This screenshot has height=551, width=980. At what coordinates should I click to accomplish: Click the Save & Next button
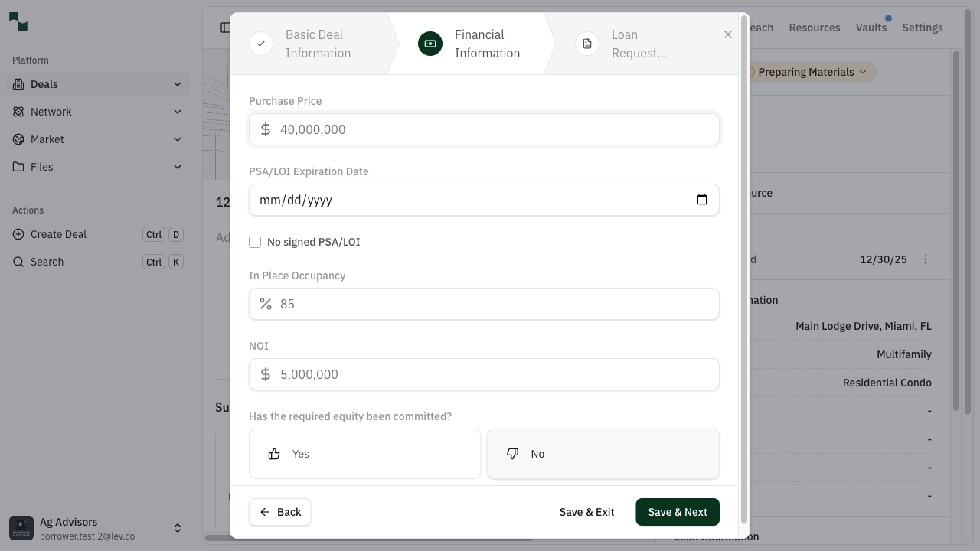pos(677,511)
